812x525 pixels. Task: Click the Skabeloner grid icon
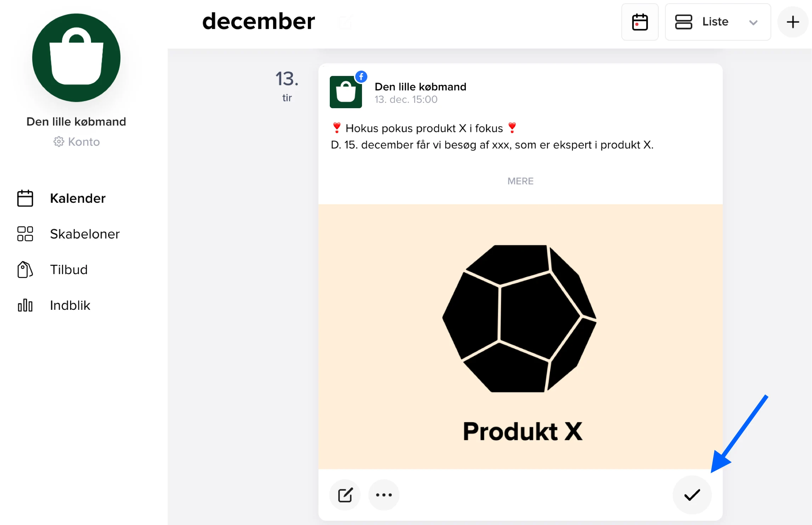tap(25, 234)
